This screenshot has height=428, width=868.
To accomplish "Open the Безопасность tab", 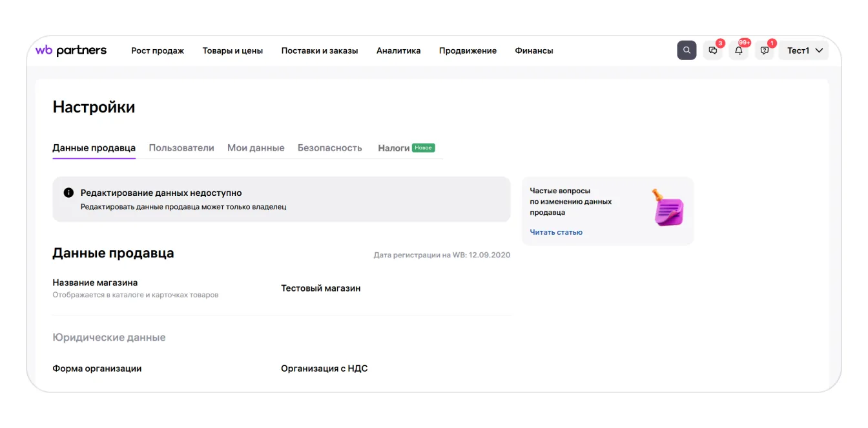I will 329,148.
